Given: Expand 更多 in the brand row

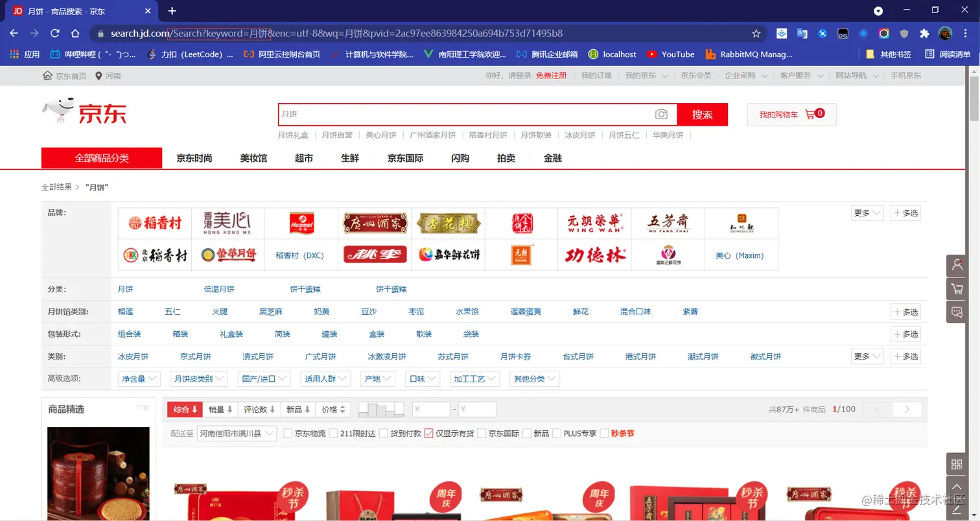Looking at the screenshot, I should [867, 213].
